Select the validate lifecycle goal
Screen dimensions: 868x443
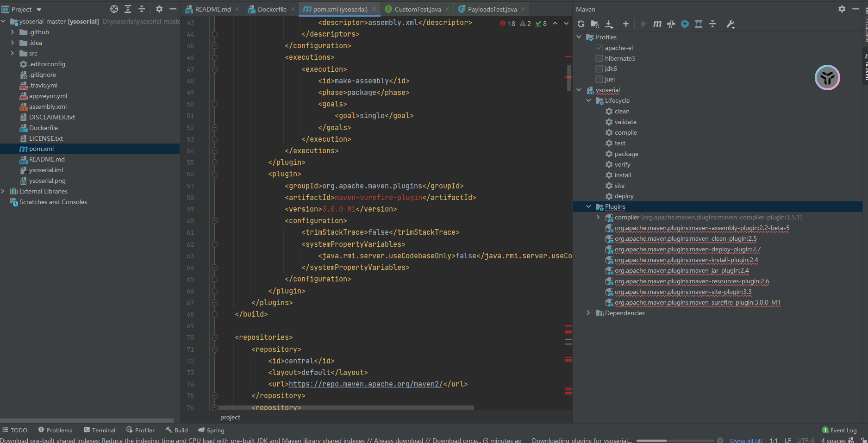[x=625, y=122]
